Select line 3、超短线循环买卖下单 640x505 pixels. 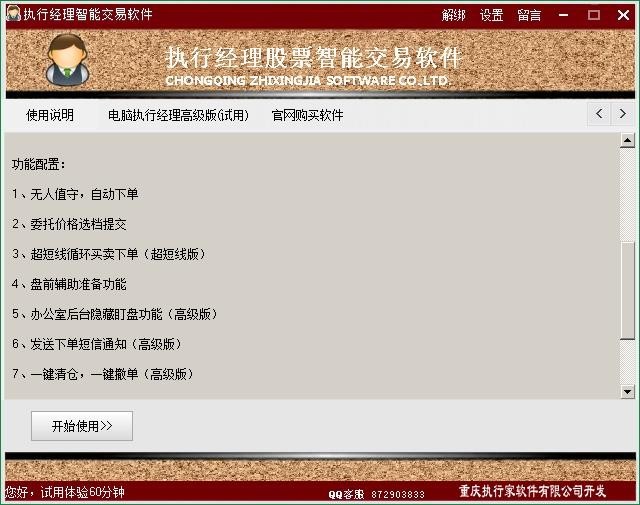point(109,254)
